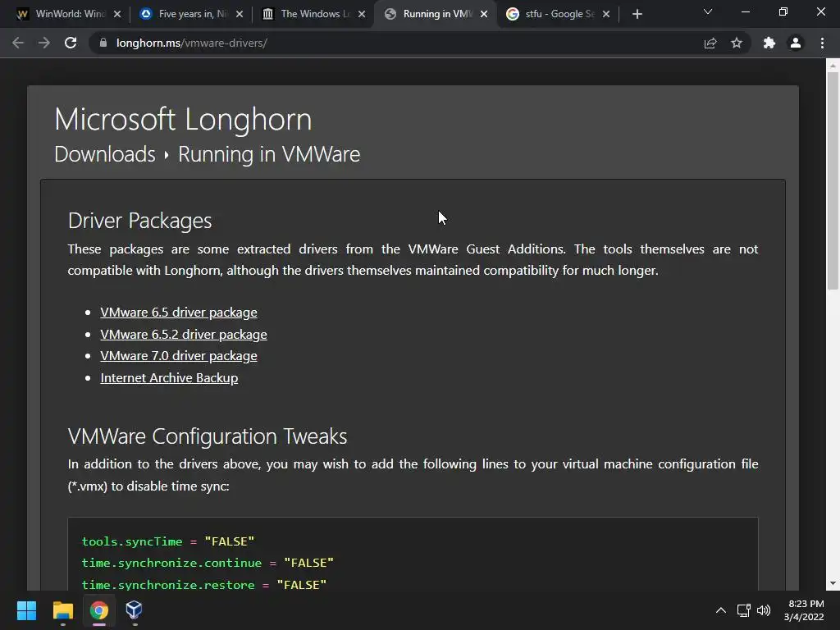Viewport: 840px width, 630px height.
Task: Open the Chrome three-dot menu
Action: pyautogui.click(x=822, y=43)
